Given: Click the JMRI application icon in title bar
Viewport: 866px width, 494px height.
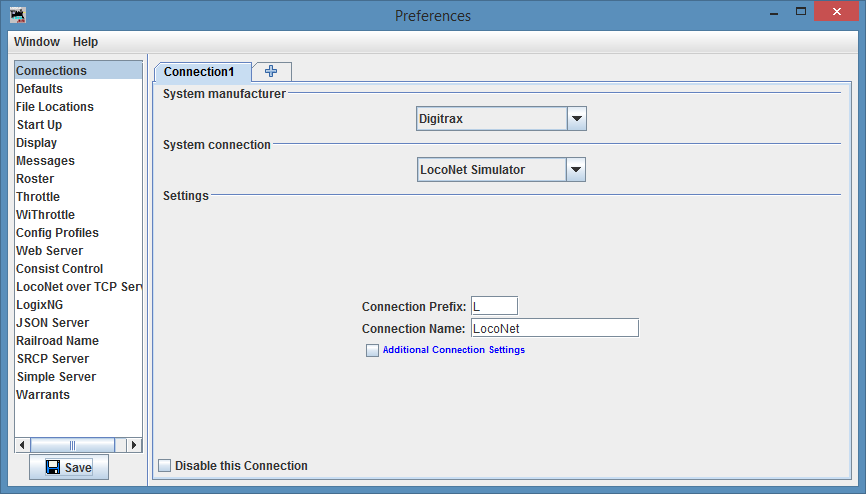Looking at the screenshot, I should [x=17, y=15].
